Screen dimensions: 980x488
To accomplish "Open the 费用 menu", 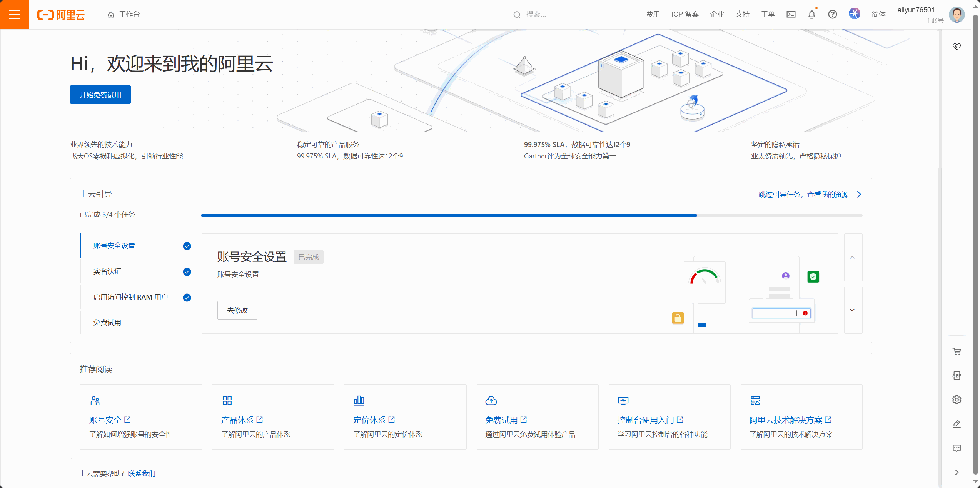I will point(653,14).
